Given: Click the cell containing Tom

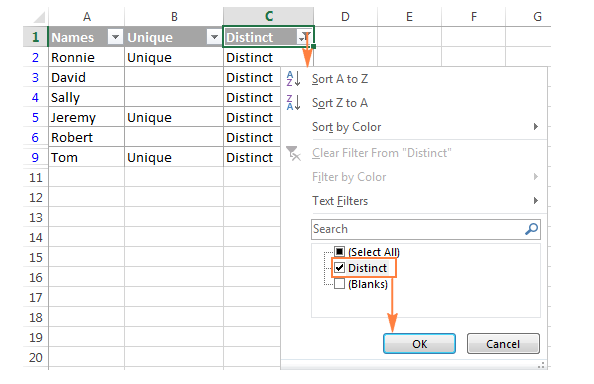Looking at the screenshot, I should coord(86,157).
